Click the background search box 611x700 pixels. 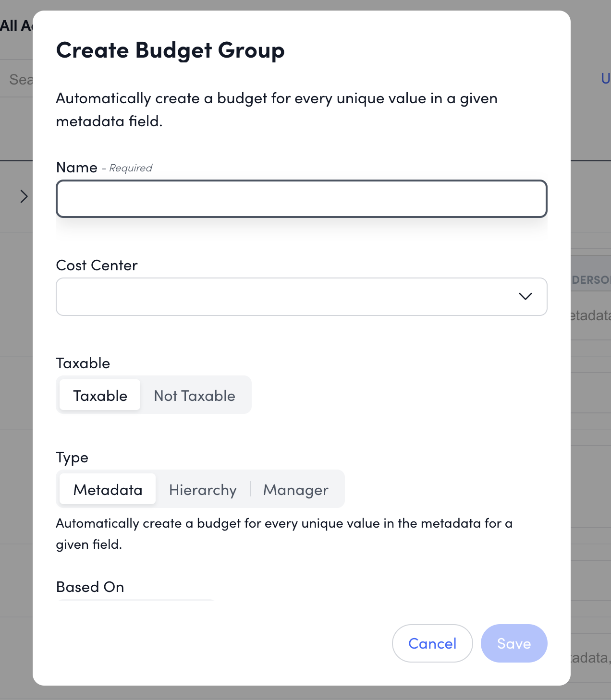pyautogui.click(x=20, y=79)
